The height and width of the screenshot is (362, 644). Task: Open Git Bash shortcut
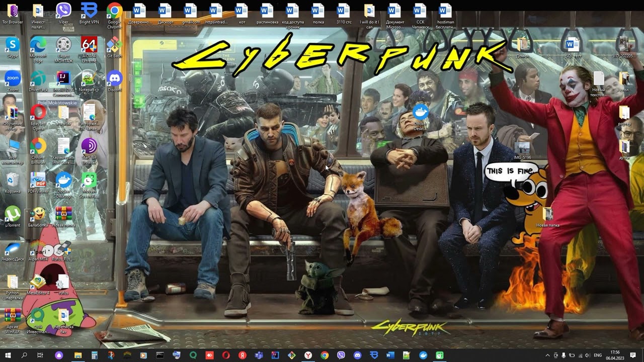tap(114, 48)
